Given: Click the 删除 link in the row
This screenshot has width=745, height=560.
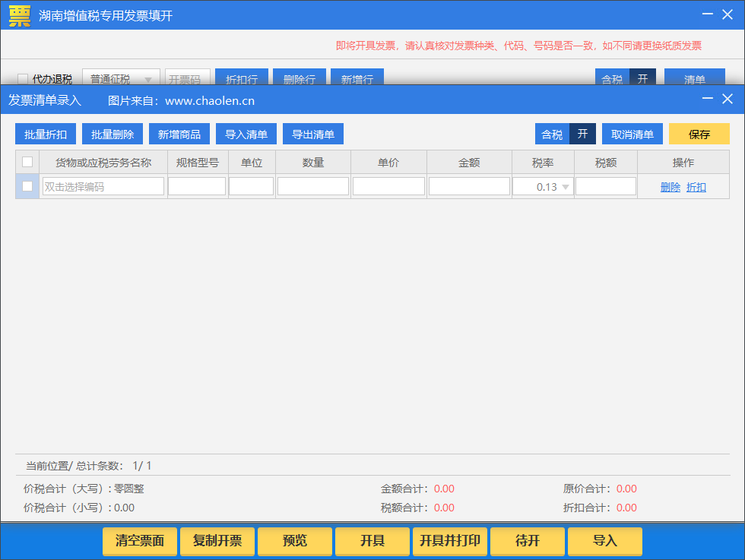Looking at the screenshot, I should click(x=670, y=187).
